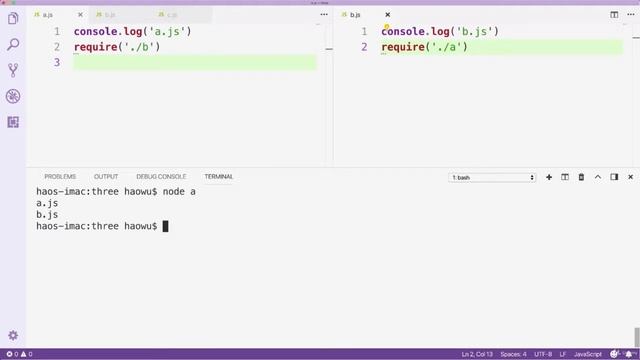
Task: Split the terminal panel
Action: click(565, 177)
